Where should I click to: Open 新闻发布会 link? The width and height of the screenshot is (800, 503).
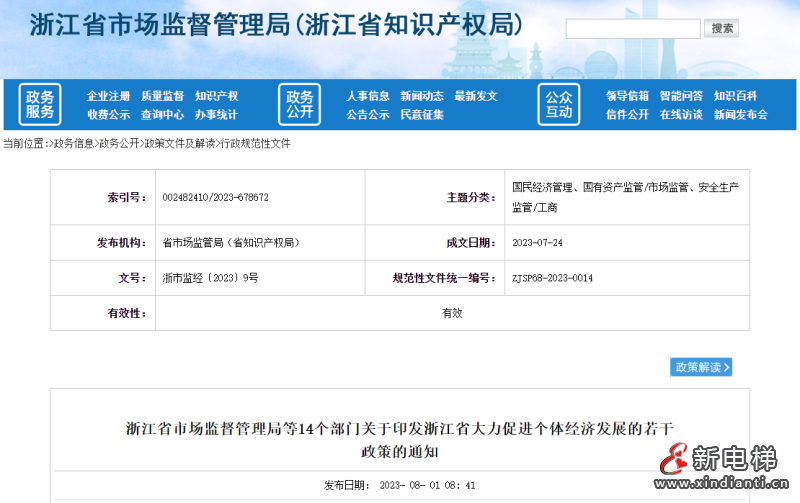pos(741,114)
